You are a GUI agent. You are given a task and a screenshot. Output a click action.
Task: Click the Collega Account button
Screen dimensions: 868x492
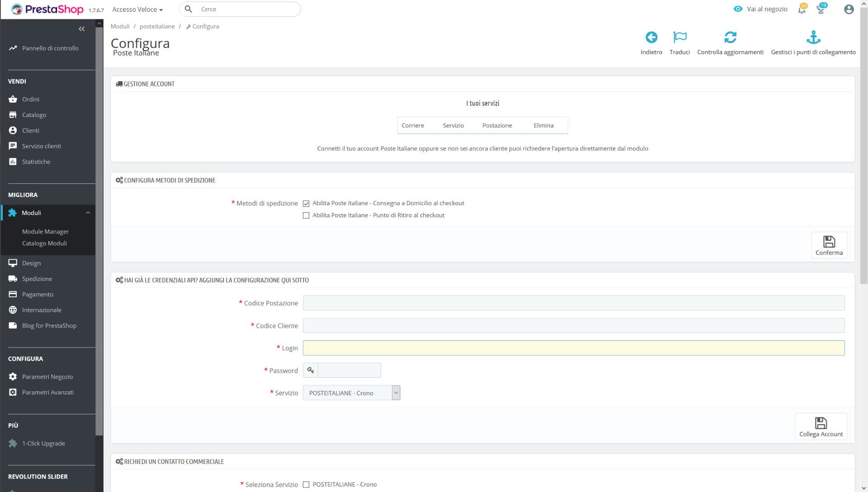821,426
